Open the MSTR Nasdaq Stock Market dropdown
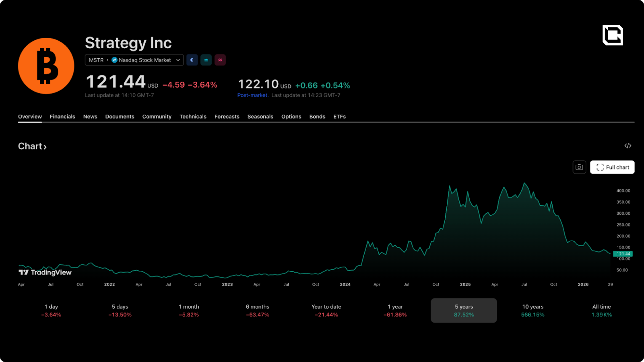The width and height of the screenshot is (644, 362). (134, 60)
